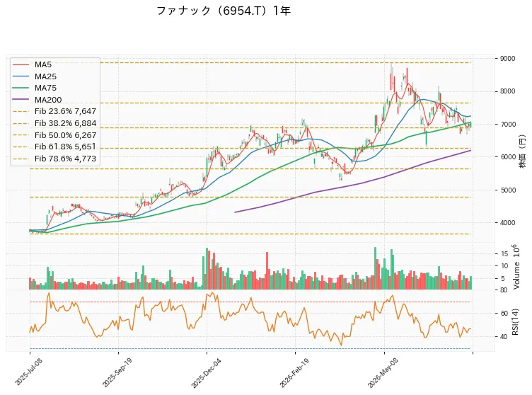Click the 2026-May-08 date axis label
Screen dimensions: 532x395
(x=383, y=372)
